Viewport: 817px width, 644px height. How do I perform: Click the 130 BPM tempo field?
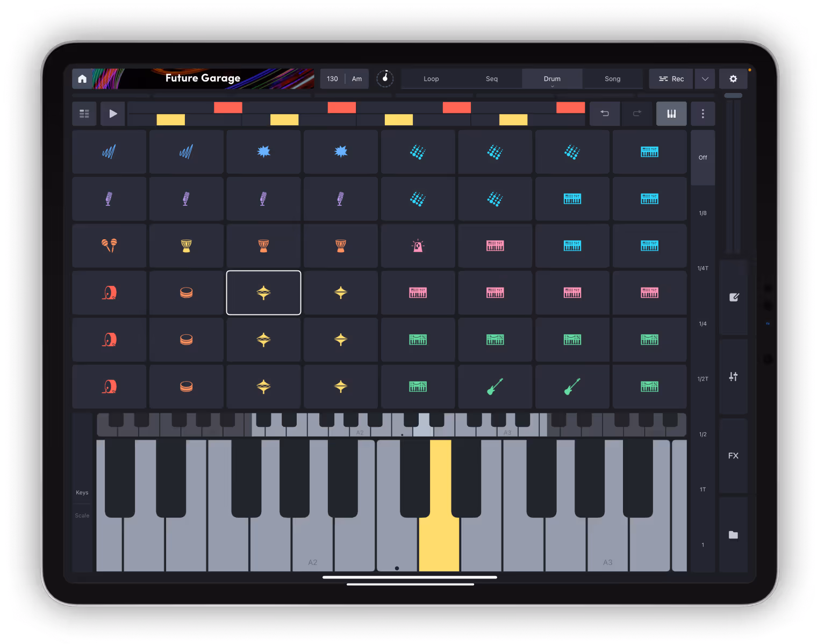coord(332,78)
